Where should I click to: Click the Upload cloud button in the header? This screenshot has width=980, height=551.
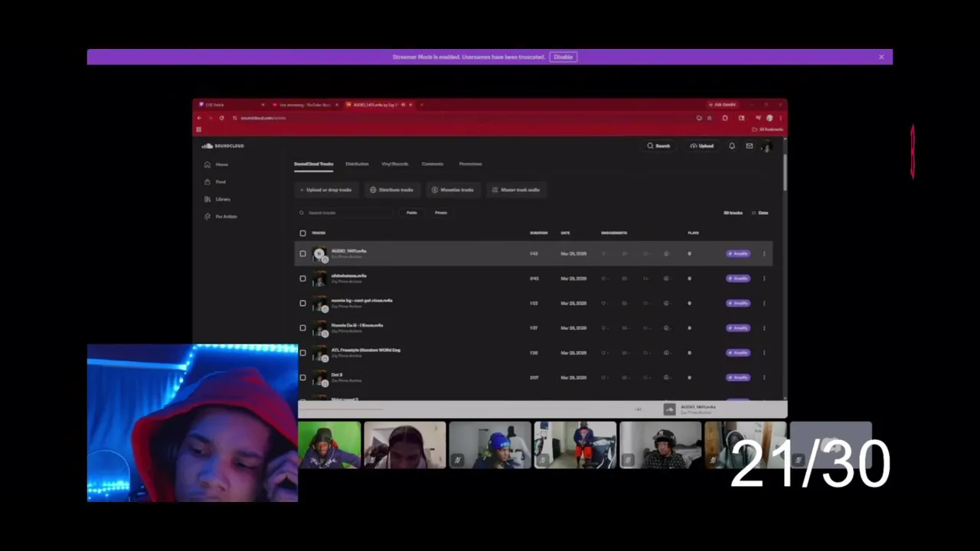coord(702,145)
